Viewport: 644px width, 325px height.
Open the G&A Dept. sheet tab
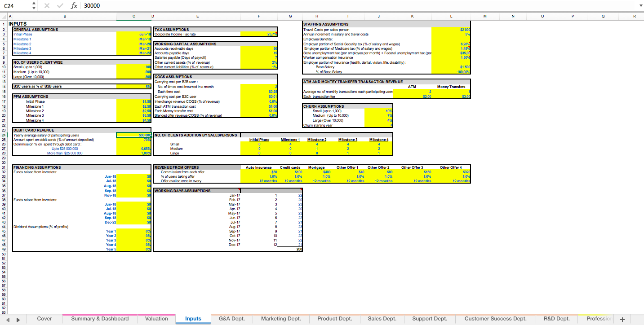click(232, 319)
